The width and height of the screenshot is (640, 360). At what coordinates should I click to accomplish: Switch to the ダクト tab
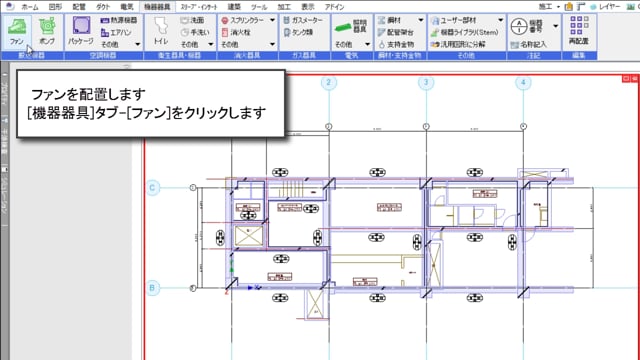(103, 7)
